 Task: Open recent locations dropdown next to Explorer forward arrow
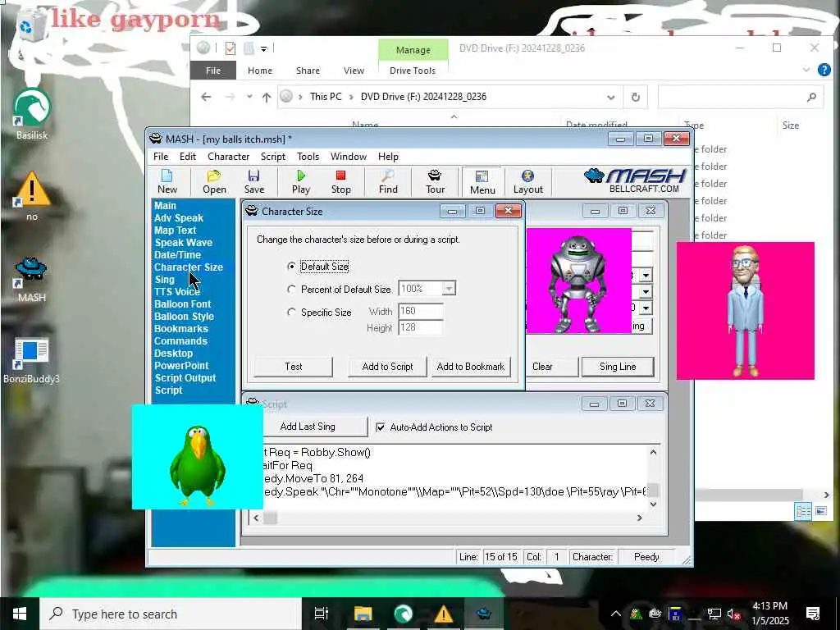249,97
